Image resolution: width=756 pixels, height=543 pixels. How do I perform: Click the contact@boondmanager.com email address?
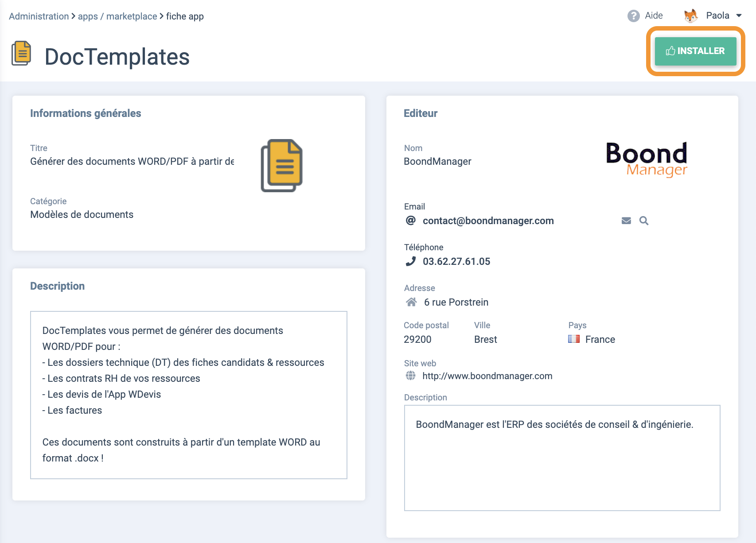coord(488,221)
